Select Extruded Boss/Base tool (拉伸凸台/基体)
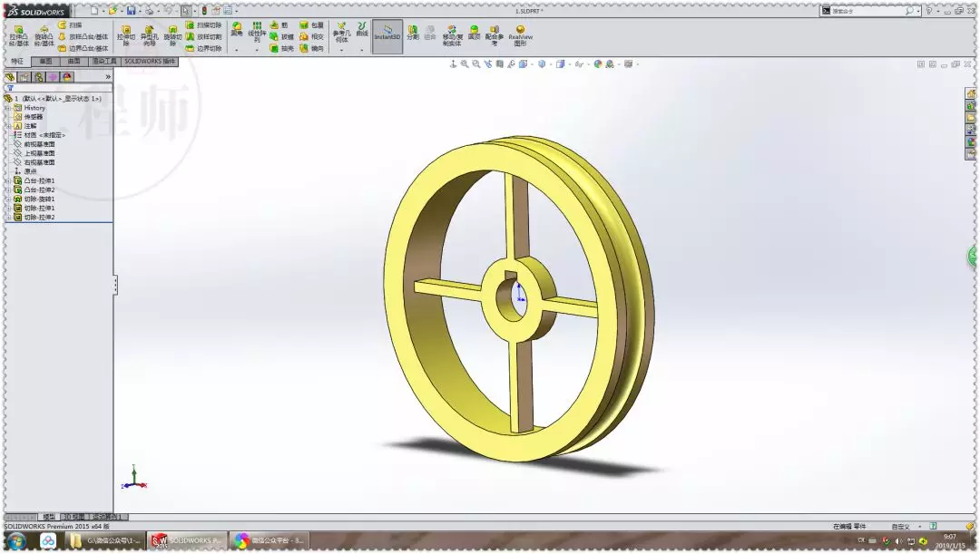Viewport: 980px width, 554px height. [18, 36]
